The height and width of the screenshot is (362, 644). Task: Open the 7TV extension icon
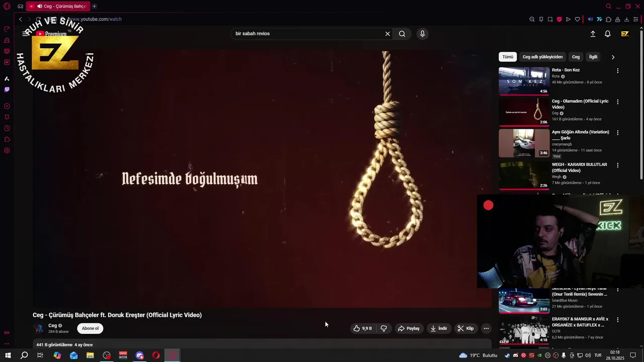[x=599, y=19]
